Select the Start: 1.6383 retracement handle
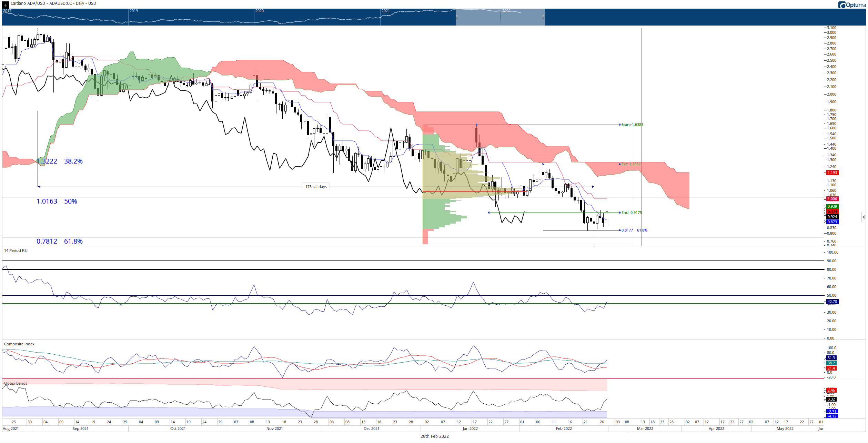This screenshot has height=443, width=868. click(x=620, y=125)
